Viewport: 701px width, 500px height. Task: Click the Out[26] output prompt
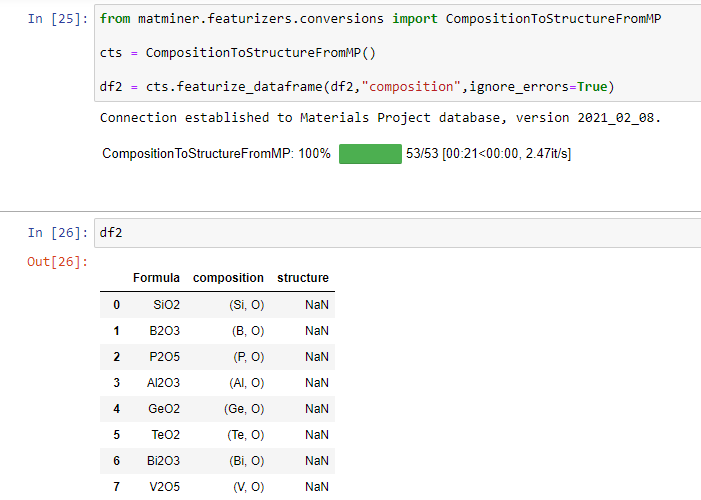point(58,261)
